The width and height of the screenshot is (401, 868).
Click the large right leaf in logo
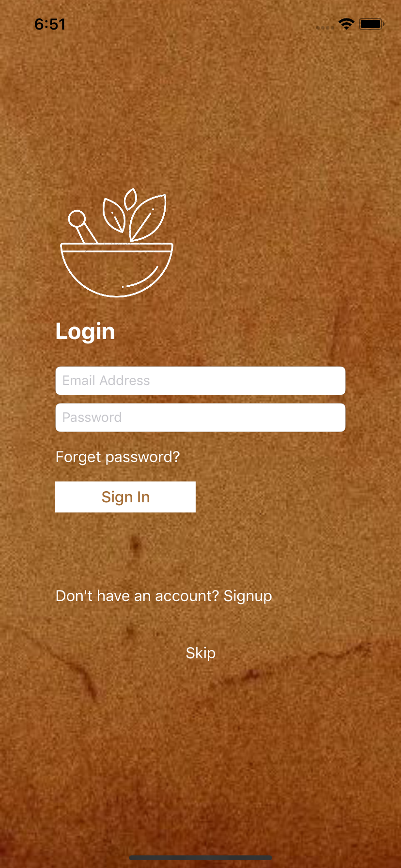[148, 218]
